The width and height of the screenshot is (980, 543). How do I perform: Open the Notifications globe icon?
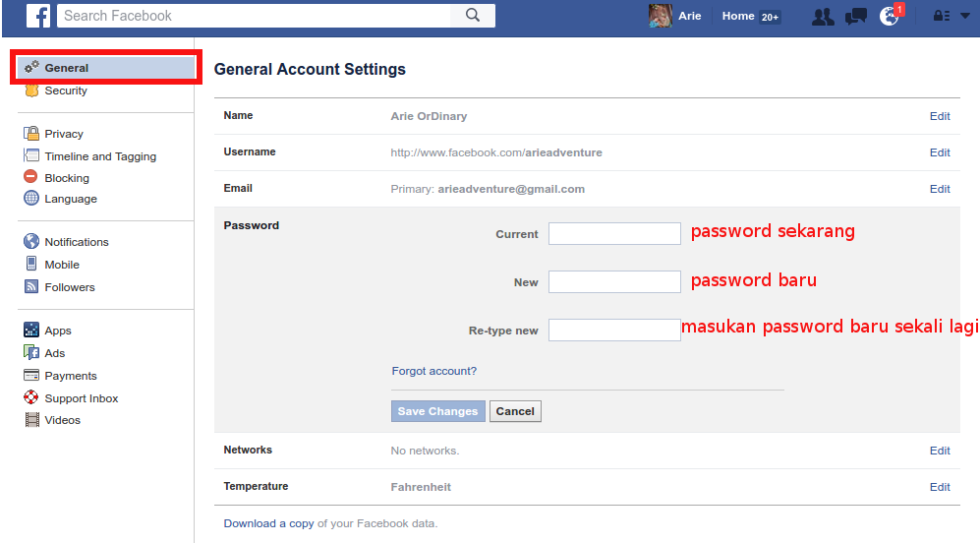(889, 17)
